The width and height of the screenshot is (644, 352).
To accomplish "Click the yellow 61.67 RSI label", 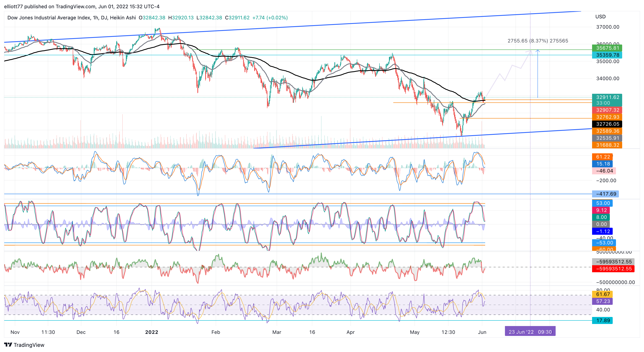I will (602, 294).
